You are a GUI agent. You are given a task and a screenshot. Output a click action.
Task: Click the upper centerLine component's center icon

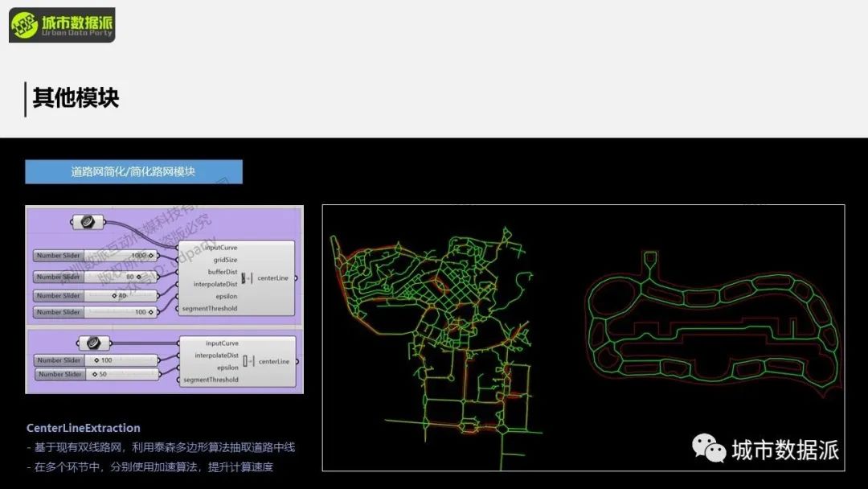(247, 278)
